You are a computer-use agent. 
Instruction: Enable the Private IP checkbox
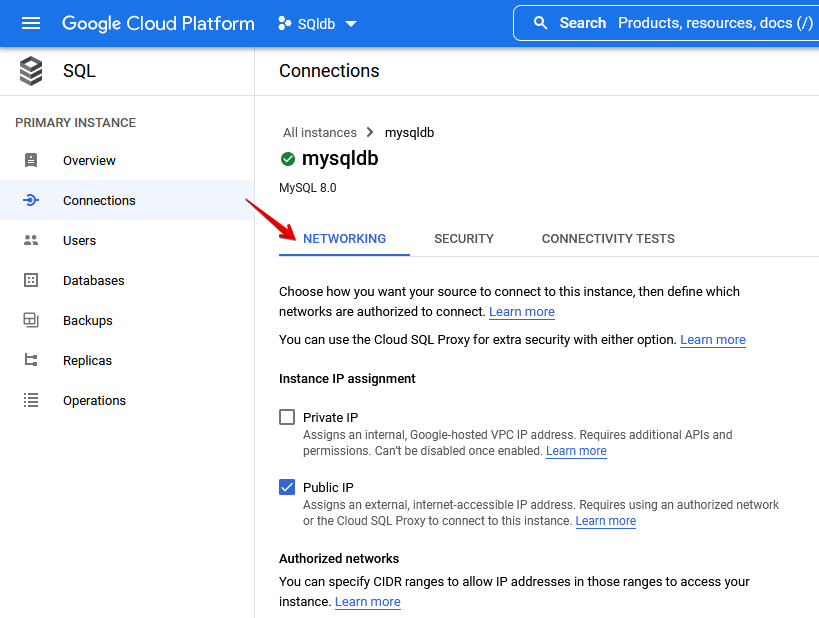click(x=287, y=417)
